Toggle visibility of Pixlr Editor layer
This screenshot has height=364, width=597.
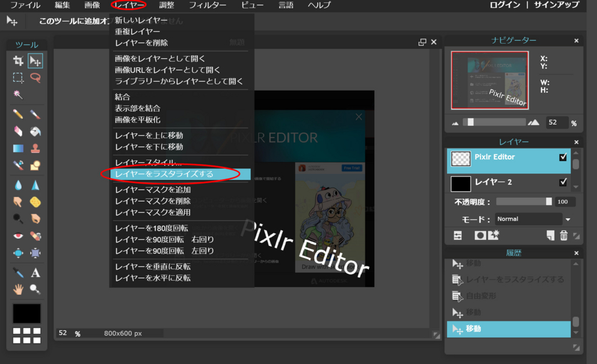(563, 157)
